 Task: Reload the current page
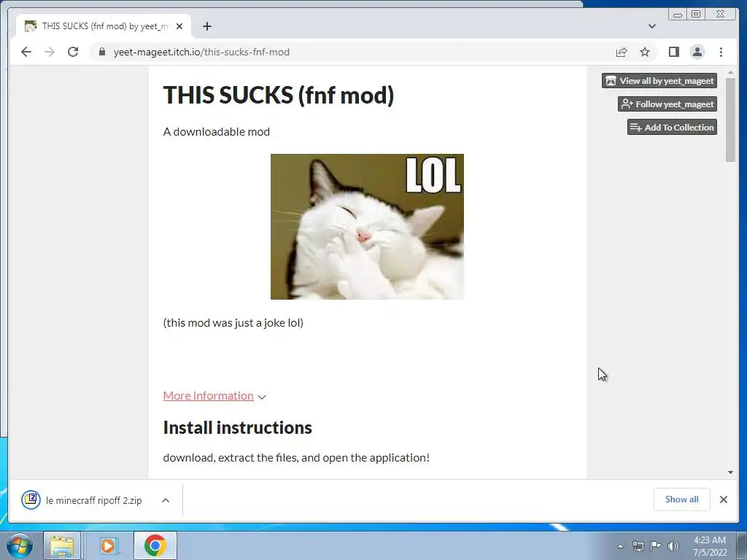tap(73, 52)
